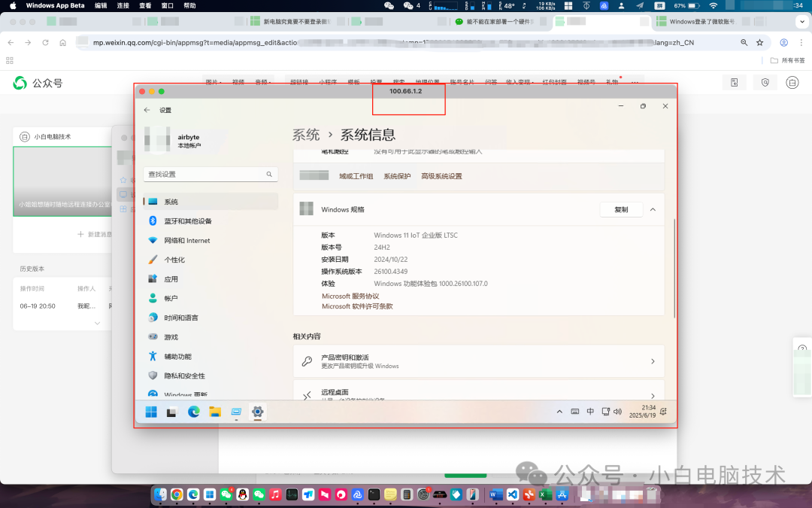Screen dimensions: 812x508
Task: Open Excel from the macOS Dock
Action: (x=545, y=494)
